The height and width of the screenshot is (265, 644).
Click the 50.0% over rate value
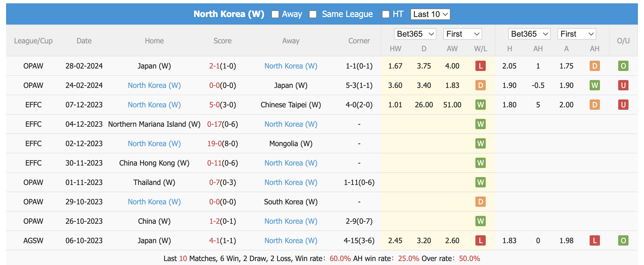coord(470,258)
